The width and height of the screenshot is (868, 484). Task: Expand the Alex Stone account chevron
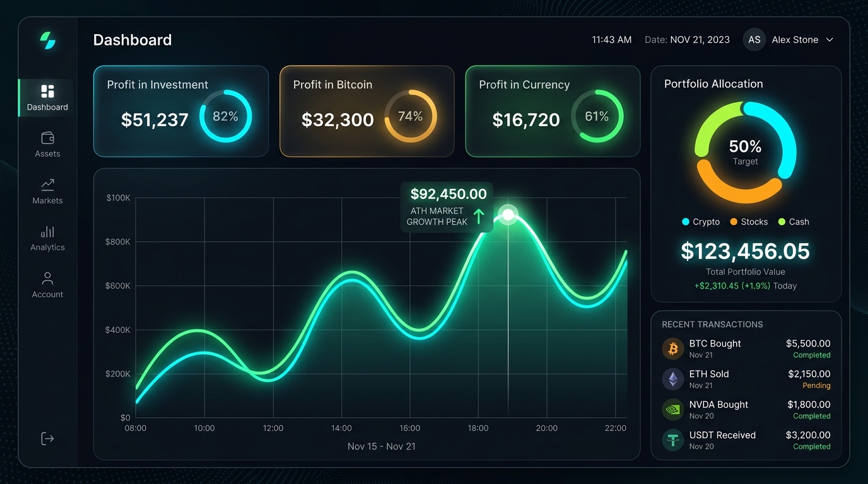[x=830, y=40]
